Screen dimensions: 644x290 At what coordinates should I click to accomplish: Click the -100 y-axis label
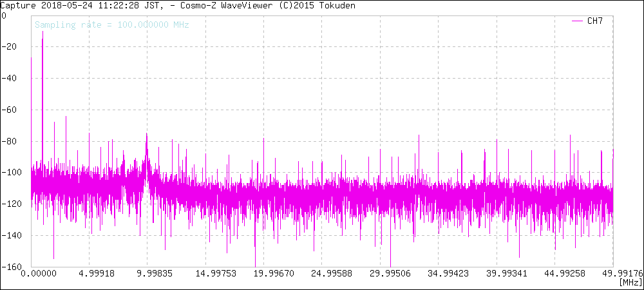[10, 173]
